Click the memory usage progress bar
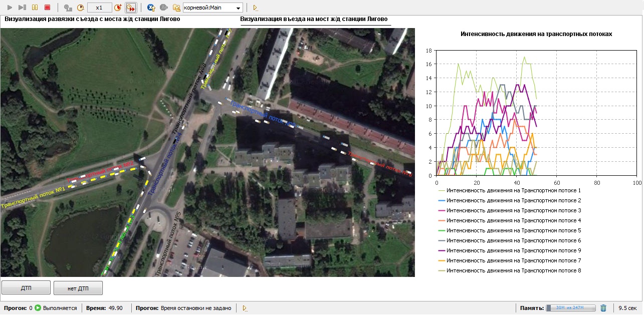This screenshot has height=317, width=644. [x=570, y=308]
